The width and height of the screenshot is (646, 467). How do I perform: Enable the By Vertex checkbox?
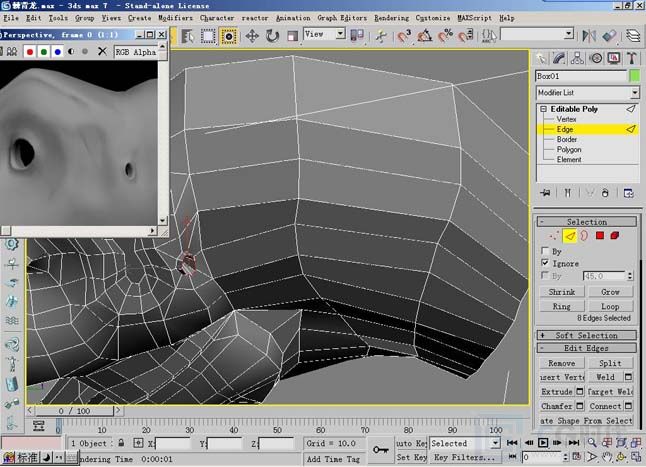tap(544, 251)
